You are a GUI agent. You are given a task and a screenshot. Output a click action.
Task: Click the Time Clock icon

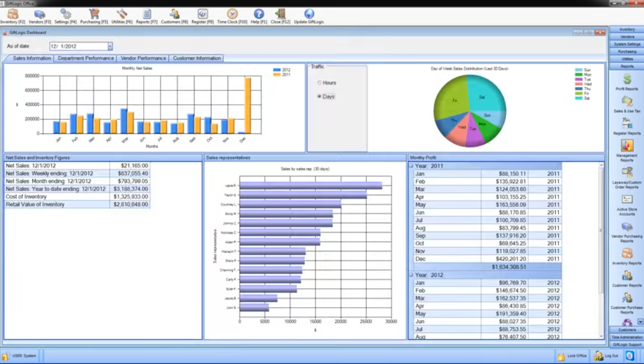click(x=232, y=14)
